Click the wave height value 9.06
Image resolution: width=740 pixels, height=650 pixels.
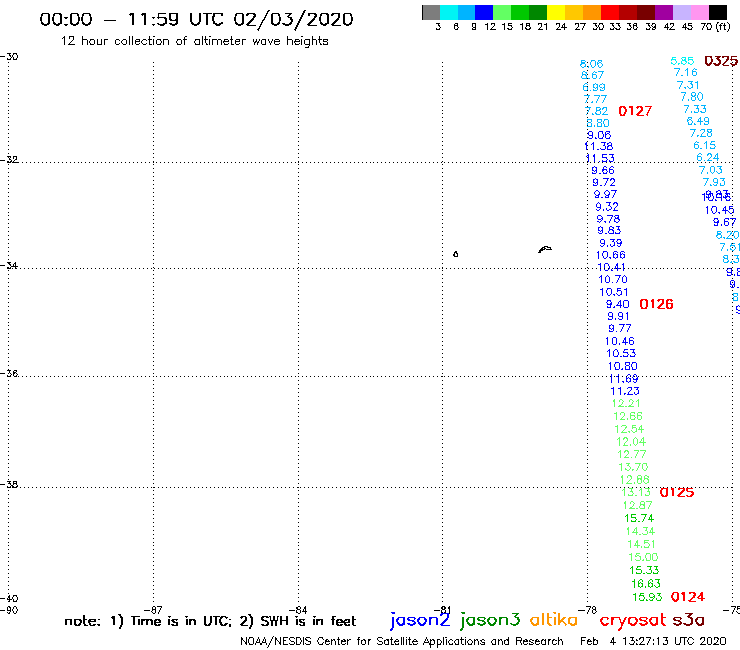(x=599, y=135)
